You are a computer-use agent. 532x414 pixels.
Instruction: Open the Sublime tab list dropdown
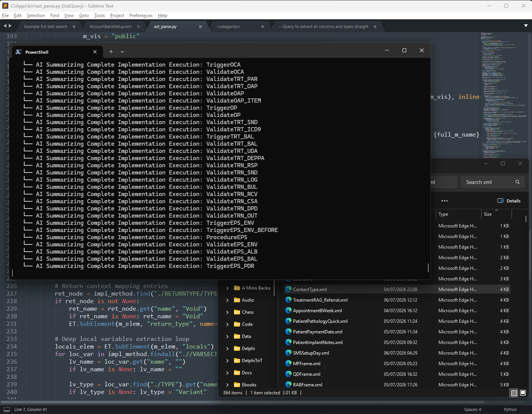coord(526,26)
